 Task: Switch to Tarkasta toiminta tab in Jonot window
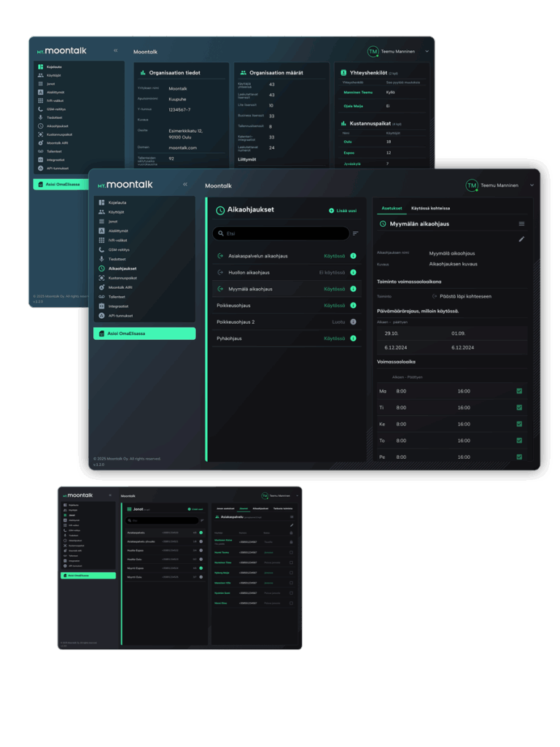tap(283, 508)
